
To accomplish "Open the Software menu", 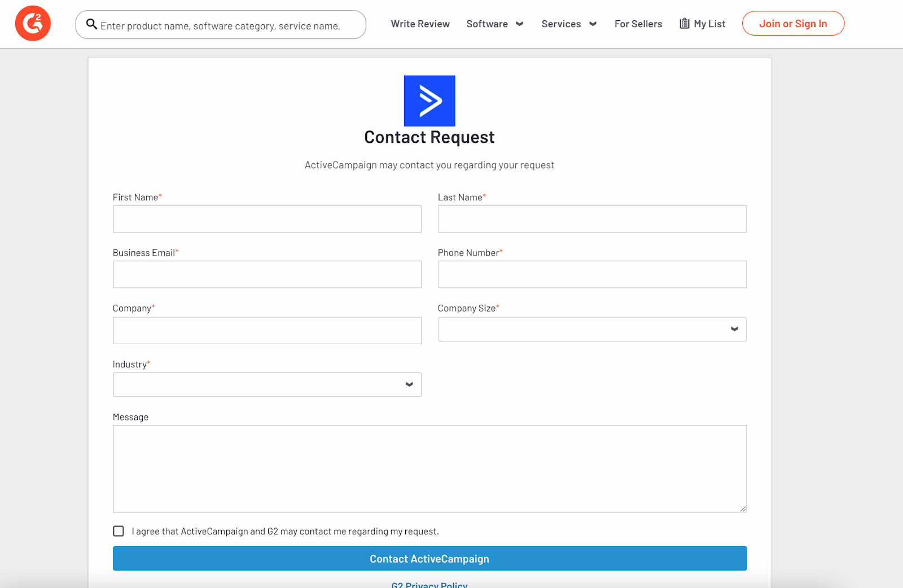I will (487, 24).
